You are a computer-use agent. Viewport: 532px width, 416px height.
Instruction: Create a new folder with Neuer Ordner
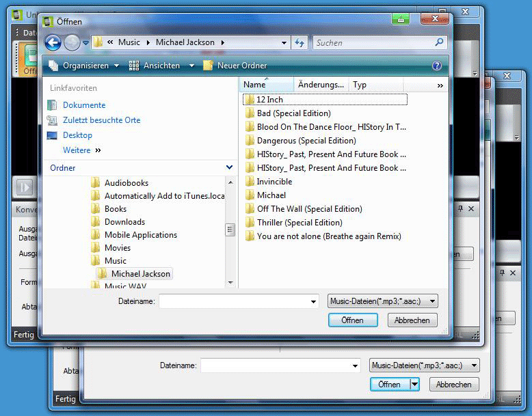point(235,66)
